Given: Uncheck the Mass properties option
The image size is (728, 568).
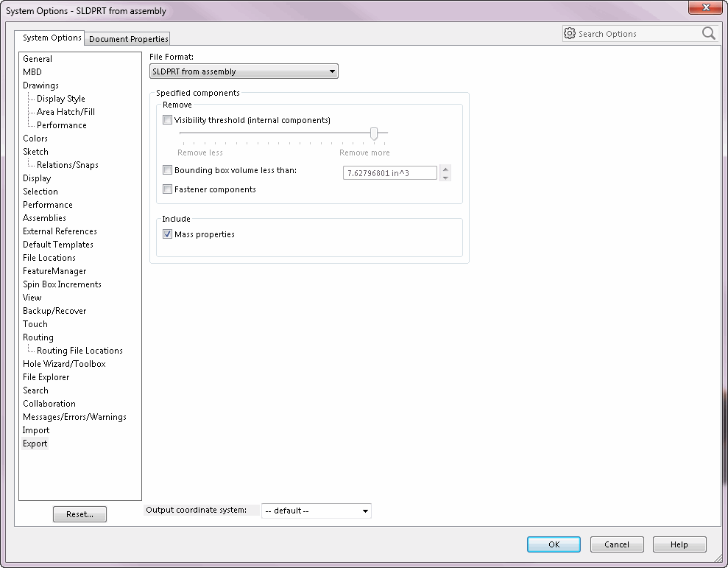Looking at the screenshot, I should [x=168, y=234].
